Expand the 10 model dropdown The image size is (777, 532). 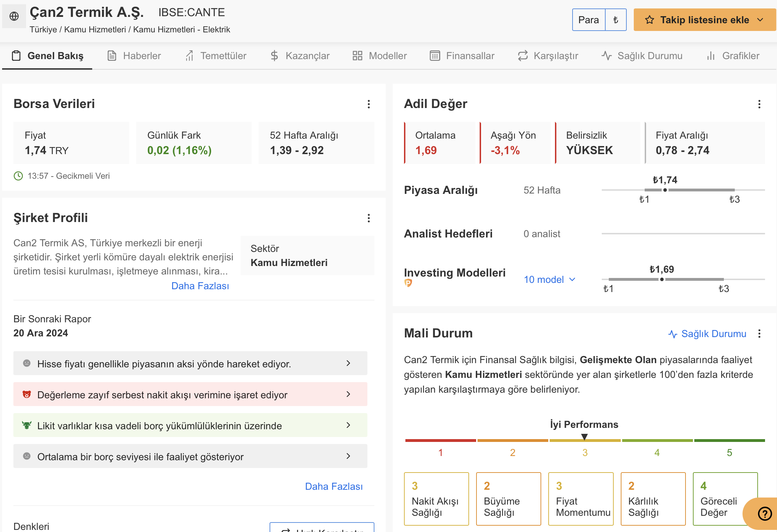550,279
